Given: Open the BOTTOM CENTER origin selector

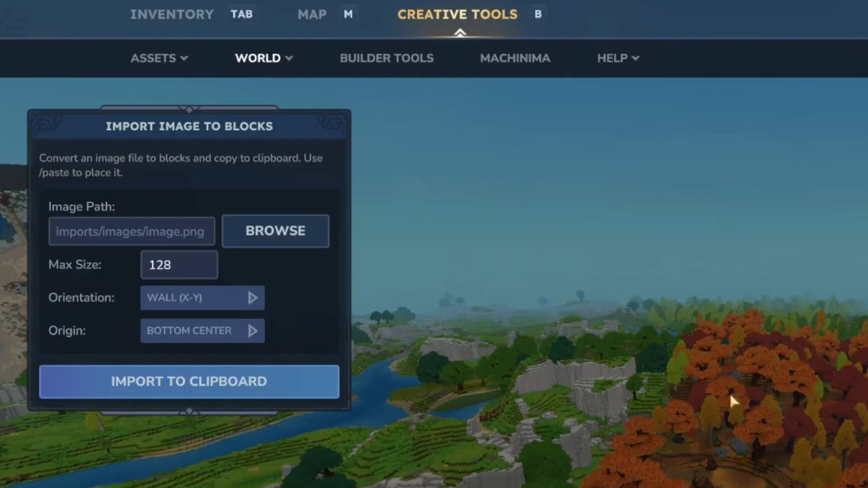Looking at the screenshot, I should 194,331.
